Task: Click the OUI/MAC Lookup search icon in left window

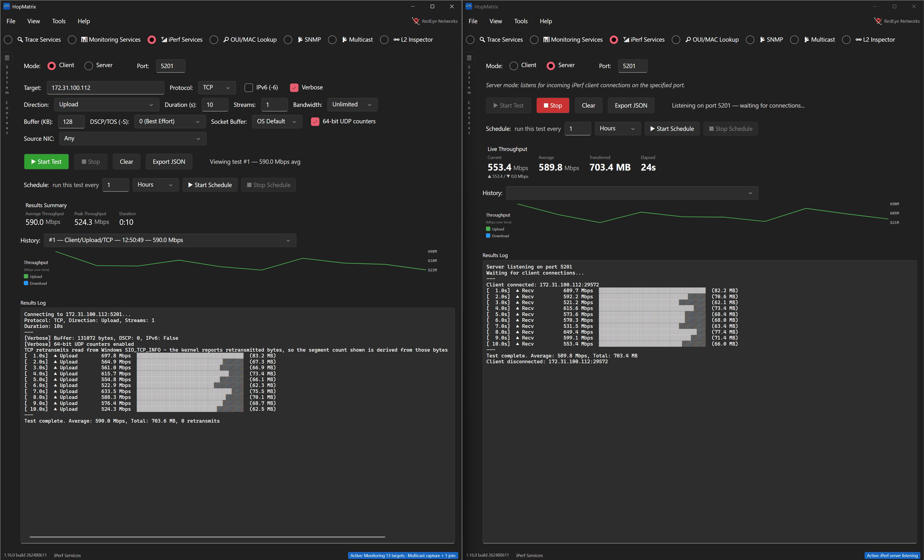Action: pyautogui.click(x=226, y=39)
